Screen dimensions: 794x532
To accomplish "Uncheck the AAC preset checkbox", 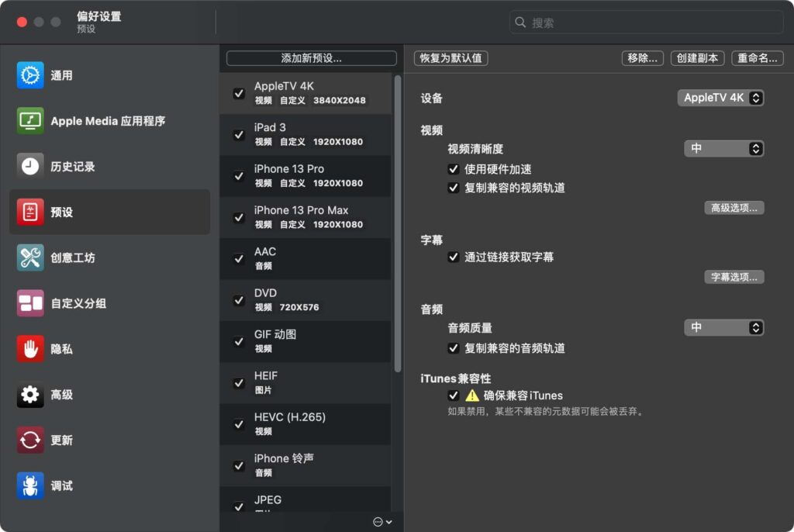I will tap(239, 259).
